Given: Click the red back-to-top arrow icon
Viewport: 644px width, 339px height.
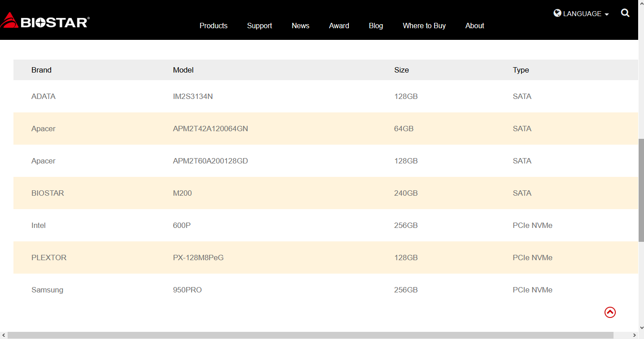Looking at the screenshot, I should (x=610, y=312).
